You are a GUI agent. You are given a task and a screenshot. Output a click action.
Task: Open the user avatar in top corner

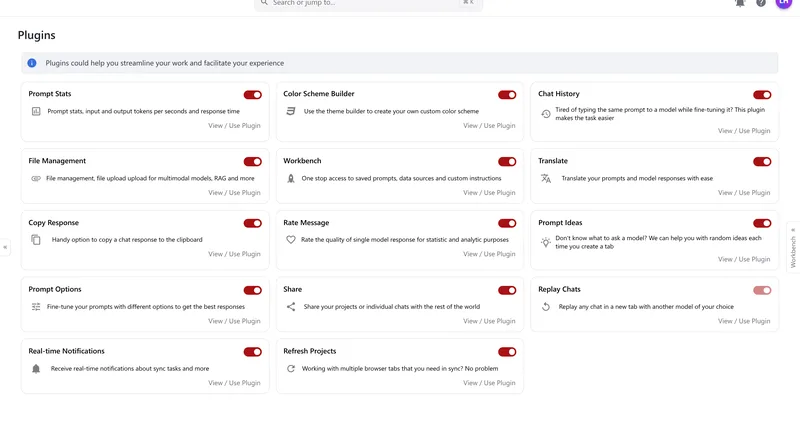tap(783, 4)
